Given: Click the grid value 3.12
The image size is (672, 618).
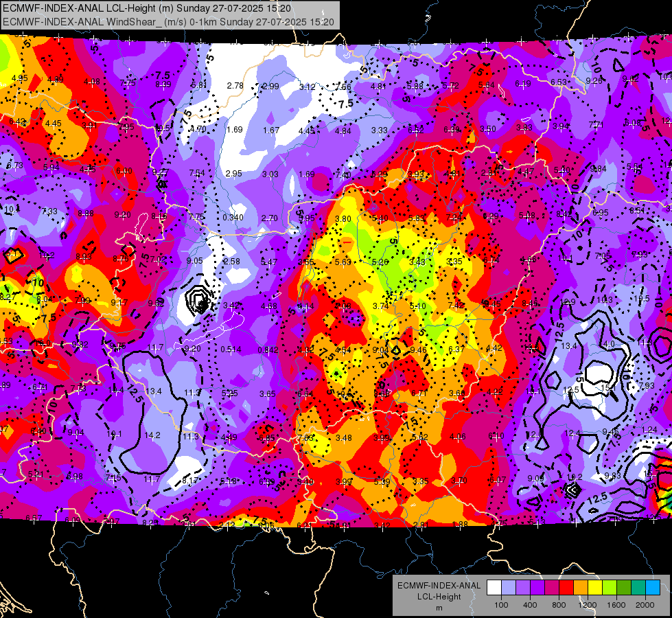Looking at the screenshot, I should coord(308,87).
